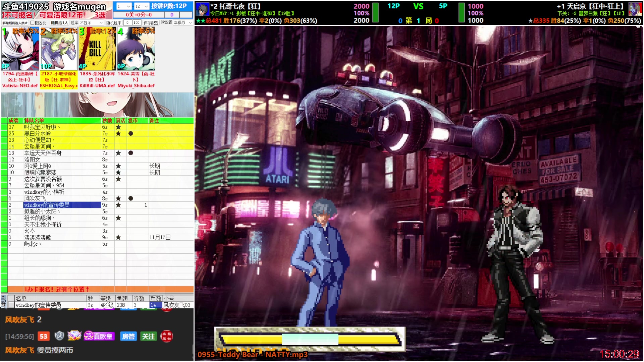The image size is (644, 362).
Task: Click the 备注 column header
Action: click(171, 121)
